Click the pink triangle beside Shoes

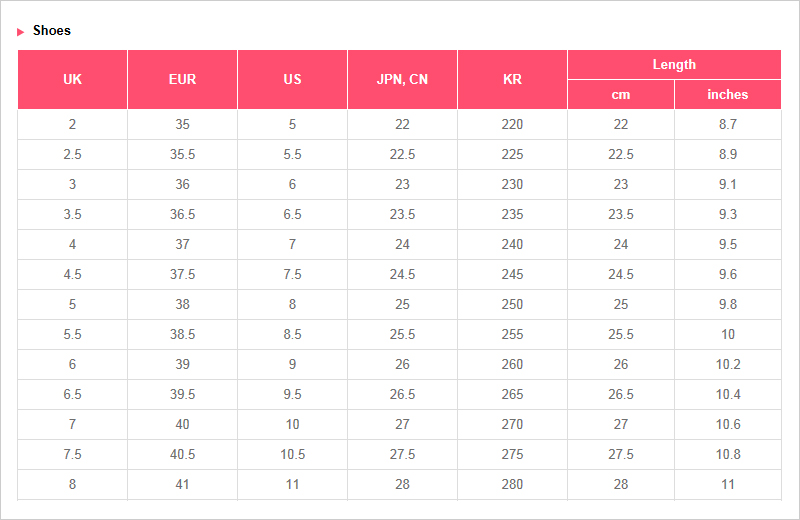coord(21,31)
